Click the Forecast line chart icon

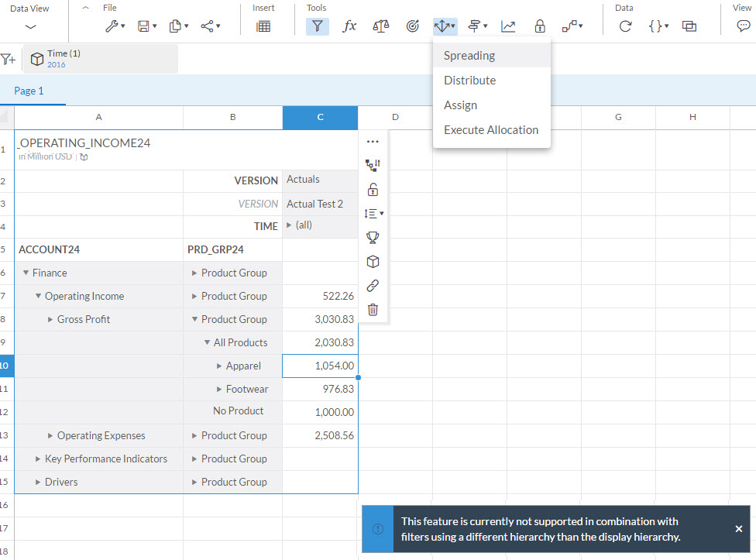tap(508, 26)
